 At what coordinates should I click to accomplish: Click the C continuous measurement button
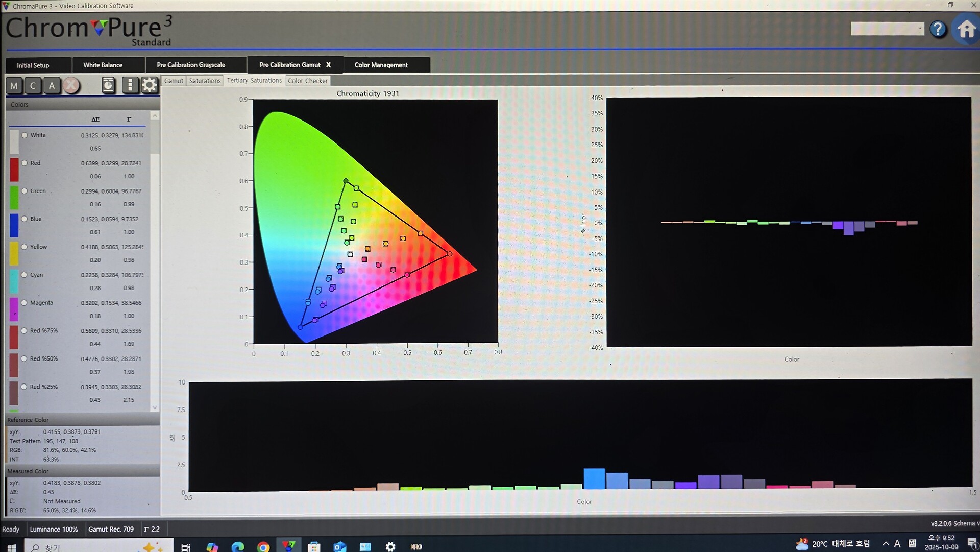(x=33, y=86)
